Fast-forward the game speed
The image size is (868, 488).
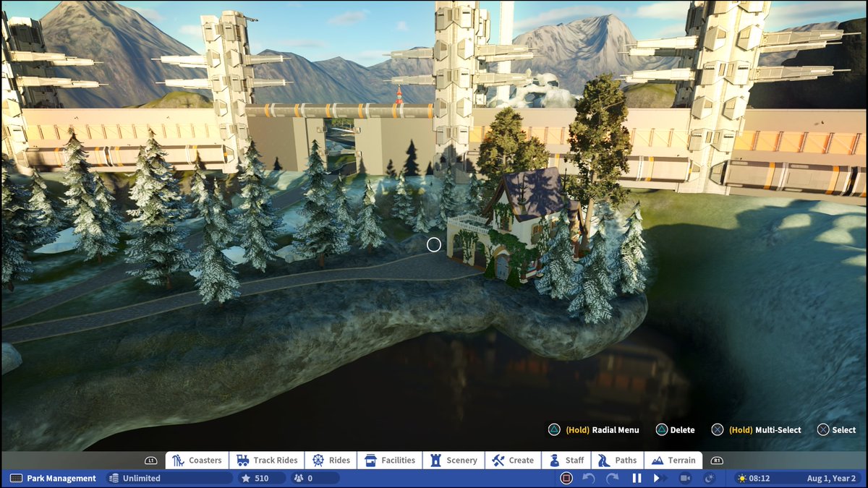tap(659, 478)
